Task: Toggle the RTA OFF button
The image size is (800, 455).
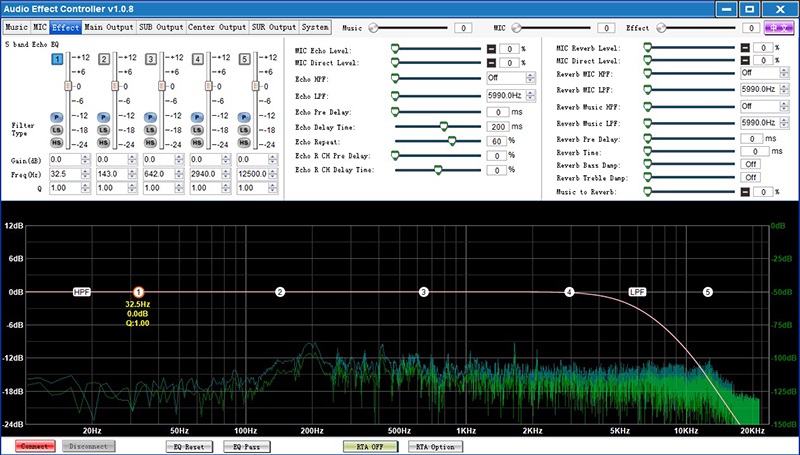Action: click(370, 446)
